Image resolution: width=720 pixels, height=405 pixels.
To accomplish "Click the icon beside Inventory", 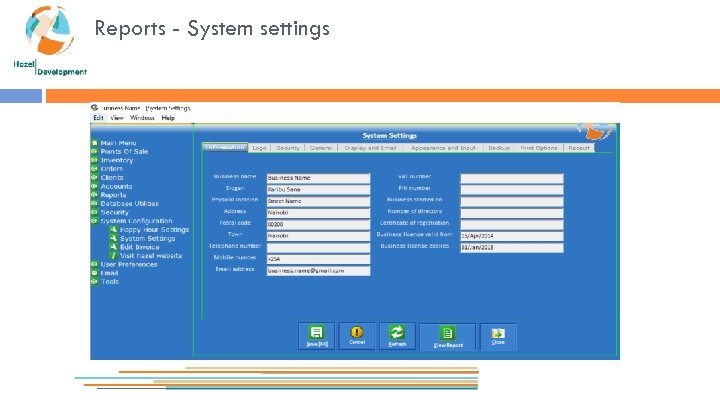I will click(x=95, y=160).
